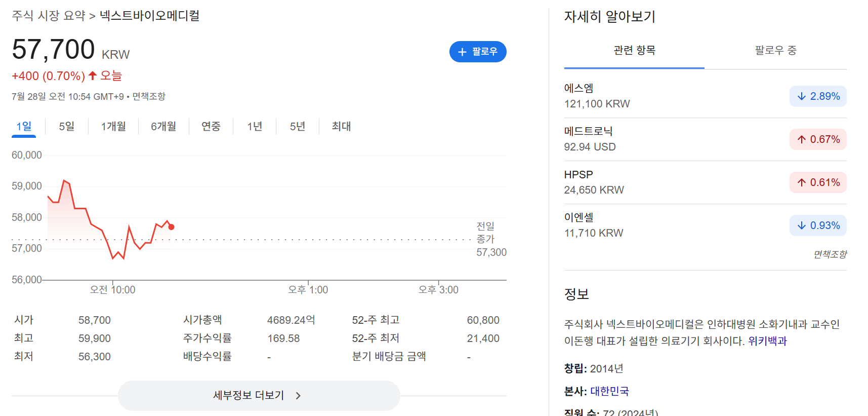Image resolution: width=868 pixels, height=416 pixels.
Task: Expand 세부정보 더보기 details button
Action: [x=259, y=396]
